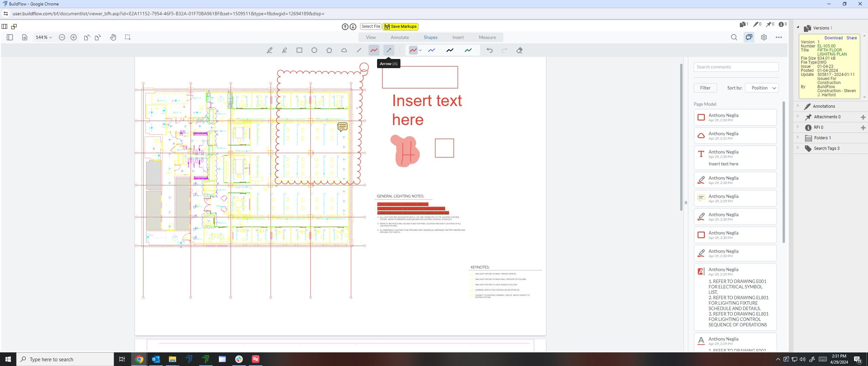Screen dimensions: 868x366
Task: Select the Cloud shape tool
Action: click(x=344, y=50)
